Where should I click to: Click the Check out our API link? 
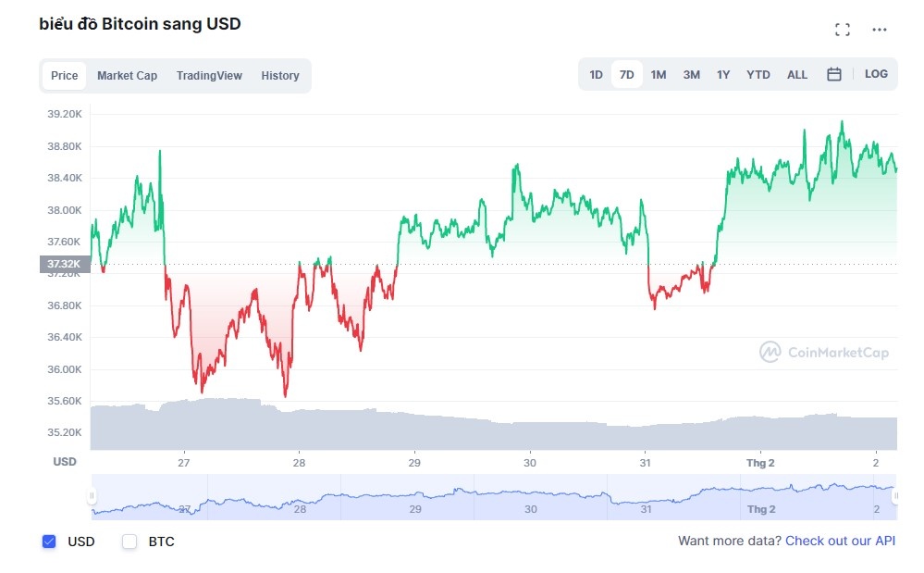840,541
